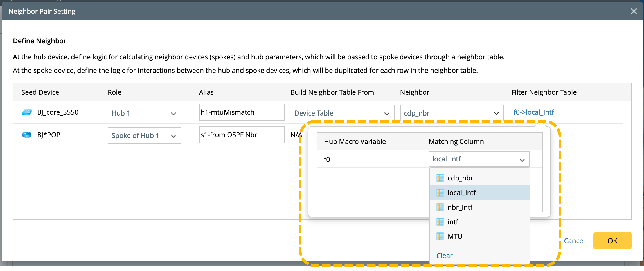Close the Neighbor Pair Setting dialog
Screen dimensions: 644x271
point(634,11)
